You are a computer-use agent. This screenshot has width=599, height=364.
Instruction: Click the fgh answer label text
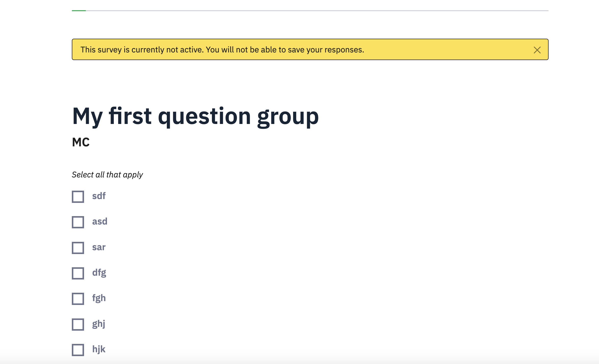(99, 298)
